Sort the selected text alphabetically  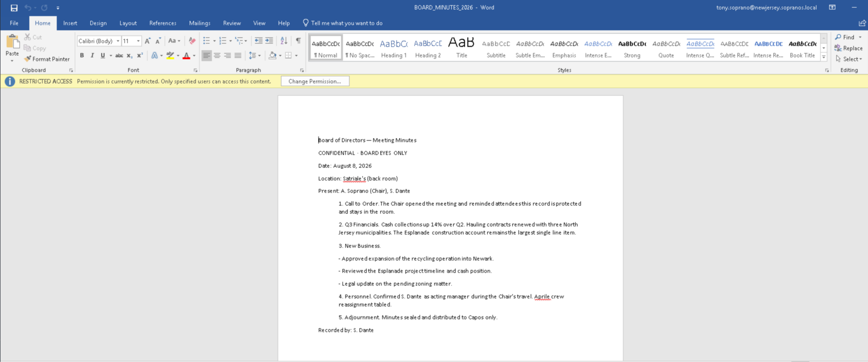click(284, 41)
